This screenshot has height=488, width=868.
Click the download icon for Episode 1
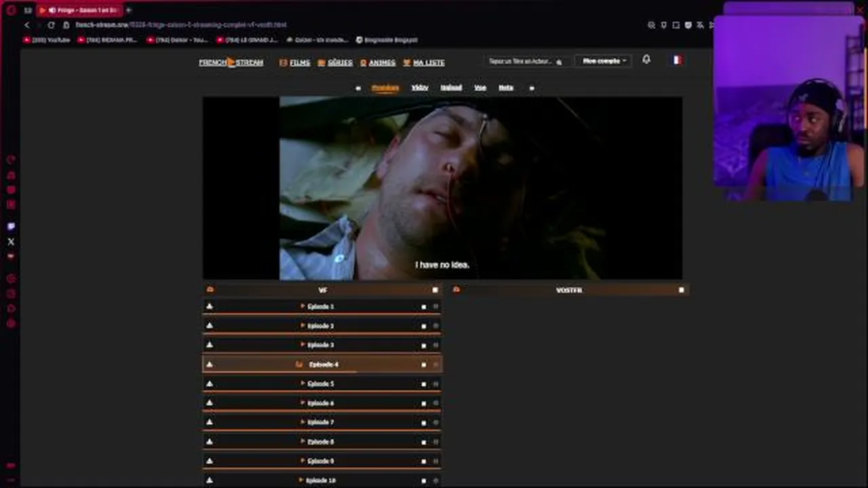click(x=210, y=306)
